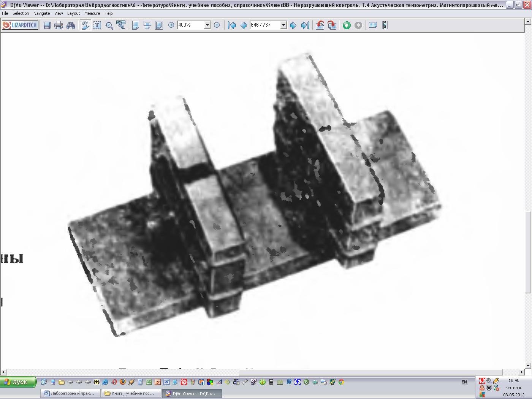Screen dimensions: 532x399
Task: Switch to single page layout
Action: (135, 25)
